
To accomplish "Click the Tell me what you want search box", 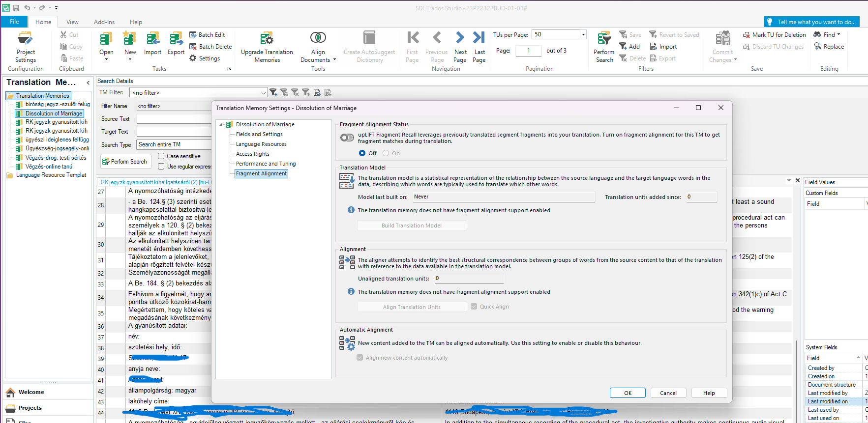I will click(811, 22).
